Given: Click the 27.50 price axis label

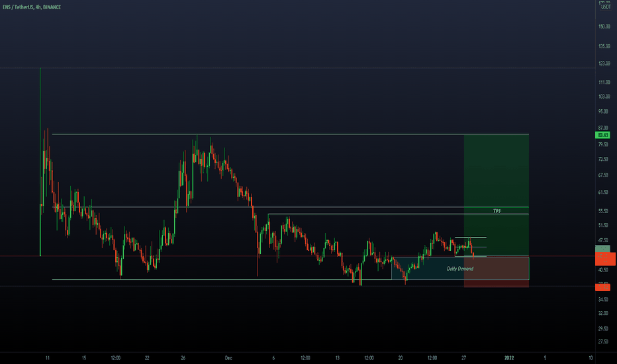Looking at the screenshot, I should (603, 341).
